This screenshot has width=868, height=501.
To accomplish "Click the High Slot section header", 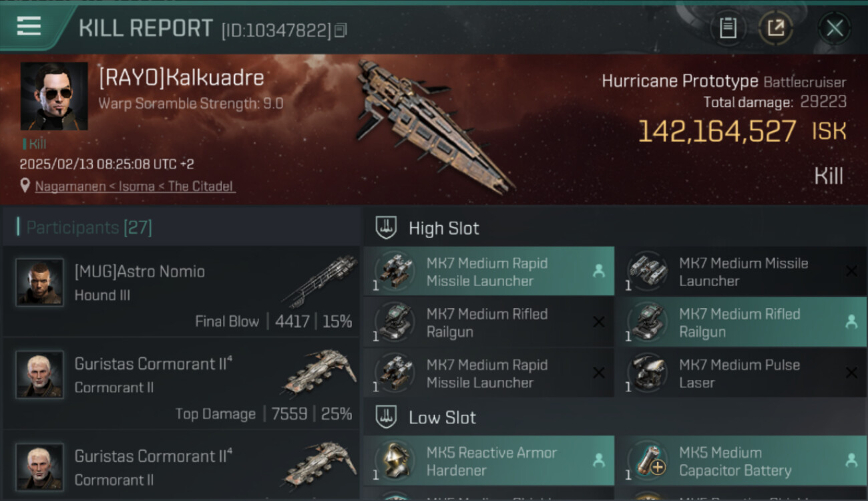I will pos(443,228).
